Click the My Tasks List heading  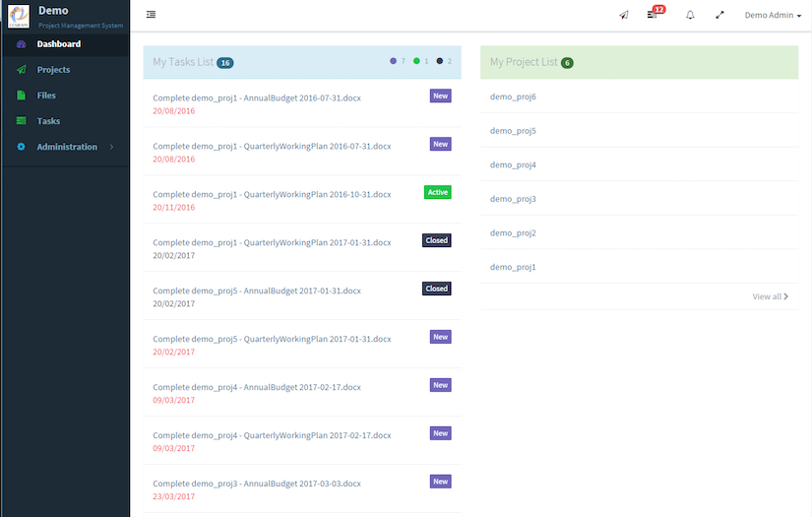point(183,62)
